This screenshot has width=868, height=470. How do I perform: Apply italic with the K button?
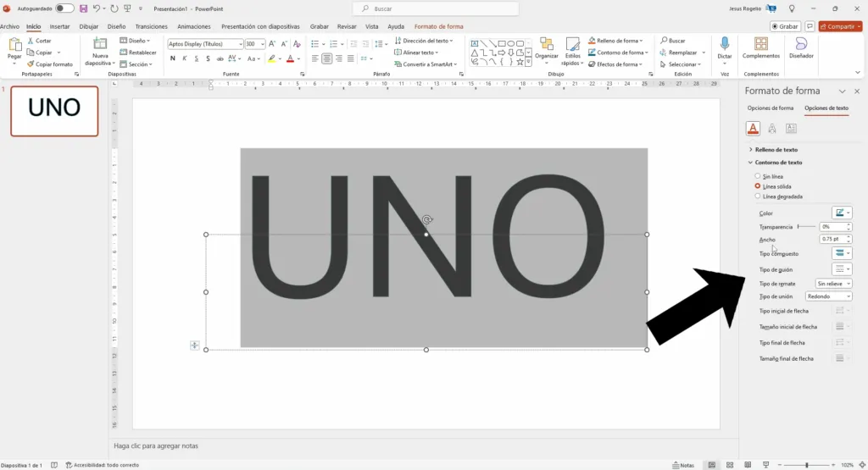184,58
